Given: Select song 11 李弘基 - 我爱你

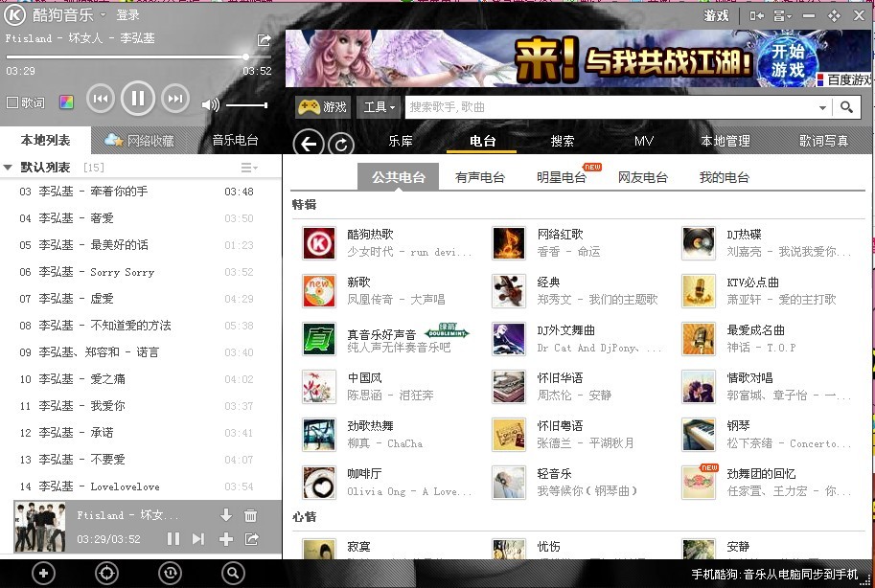Looking at the screenshot, I should [141, 406].
